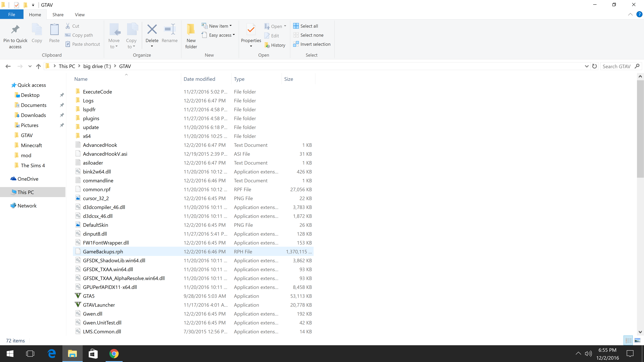Click the Select all icon

point(296,26)
